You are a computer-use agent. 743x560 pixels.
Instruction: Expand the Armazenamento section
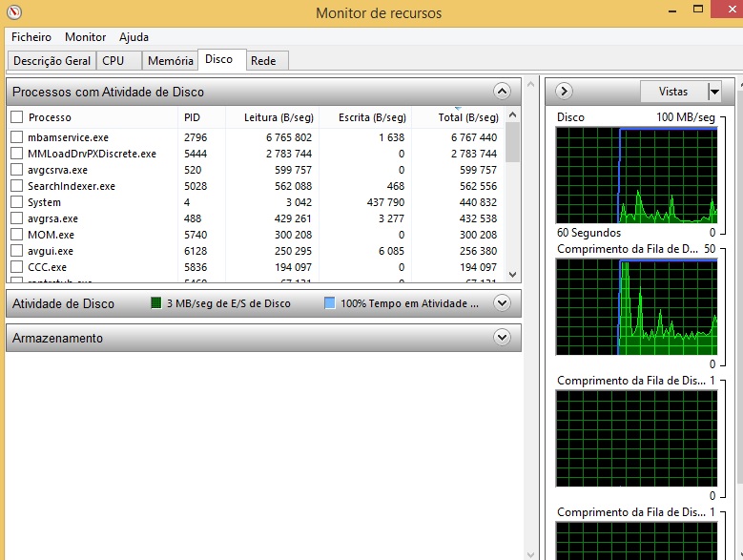click(503, 338)
